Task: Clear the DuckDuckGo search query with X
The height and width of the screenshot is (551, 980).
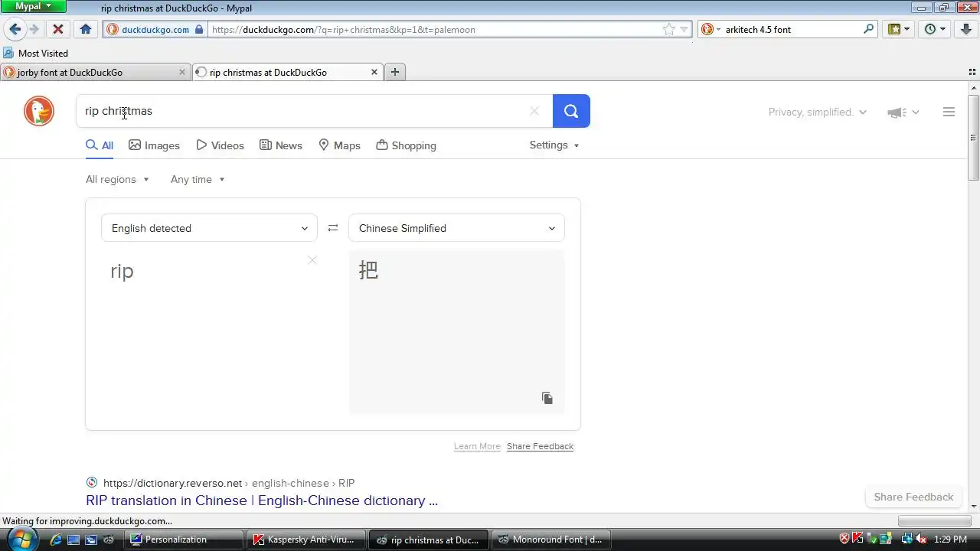Action: pyautogui.click(x=534, y=111)
